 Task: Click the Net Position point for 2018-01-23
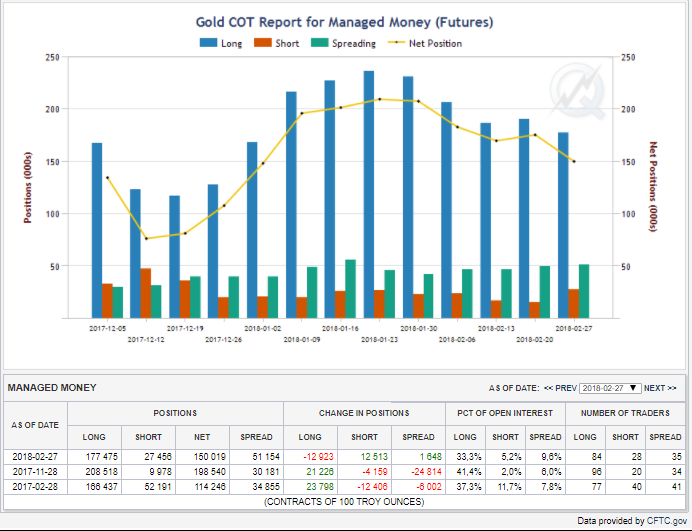[x=380, y=99]
